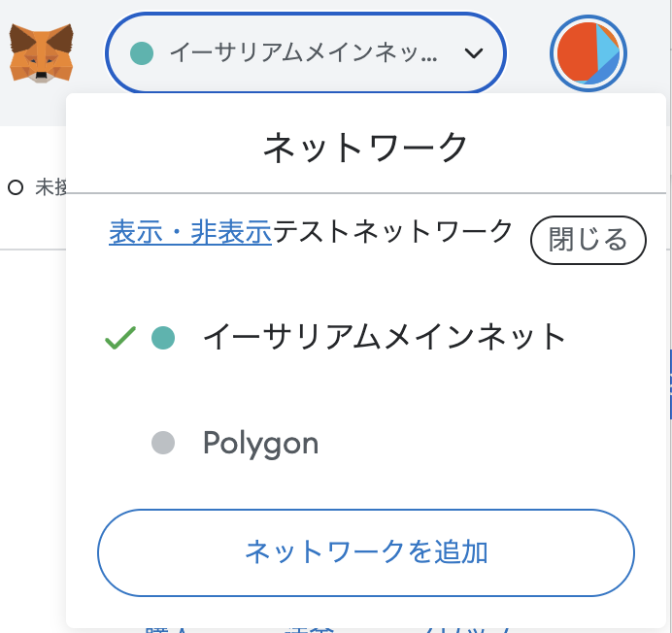Viewport: 672px width, 633px height.
Task: Click the MetaMask fox logo
Action: pyautogui.click(x=41, y=53)
